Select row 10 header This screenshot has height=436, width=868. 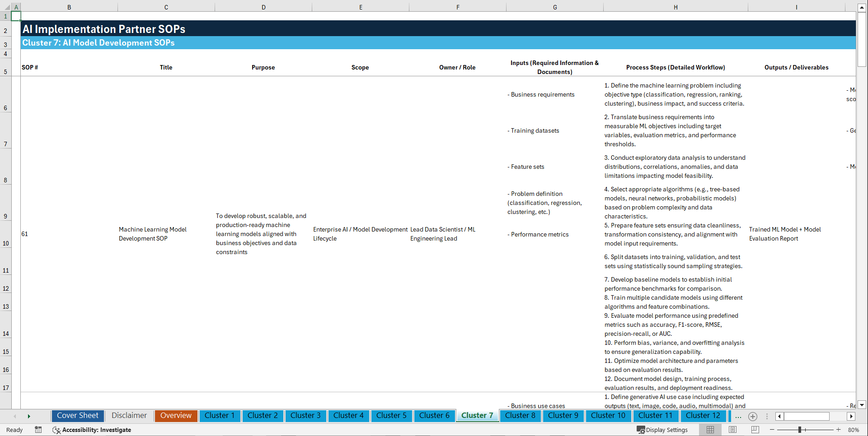5,234
